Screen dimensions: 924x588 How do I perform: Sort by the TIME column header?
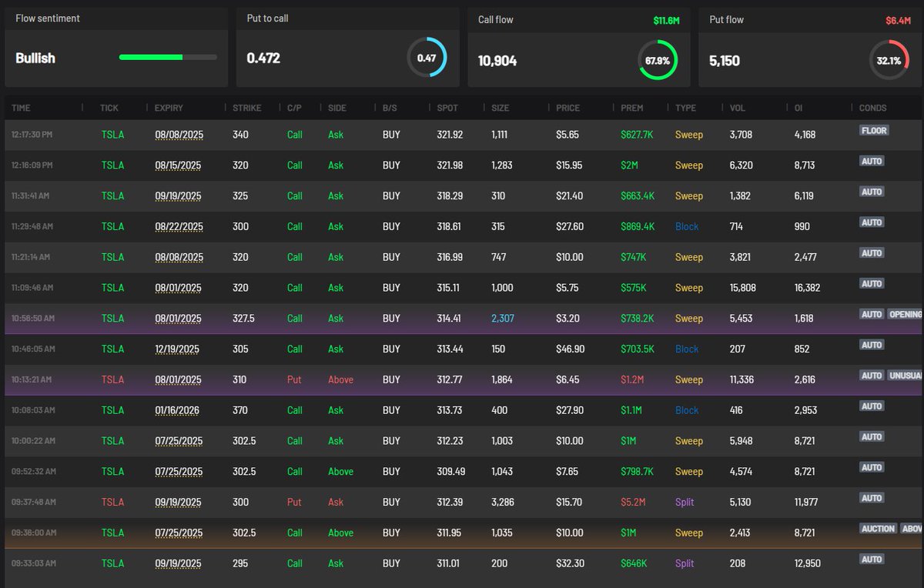(21, 108)
